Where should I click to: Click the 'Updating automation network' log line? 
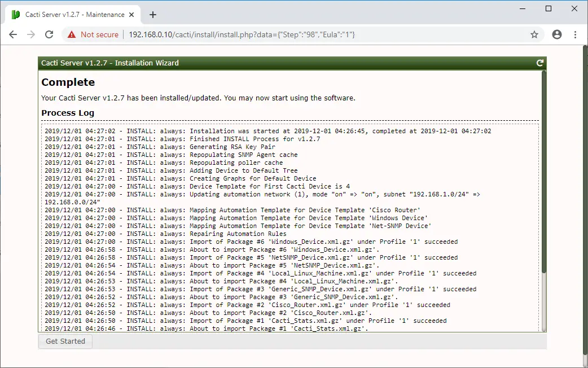[262, 198]
